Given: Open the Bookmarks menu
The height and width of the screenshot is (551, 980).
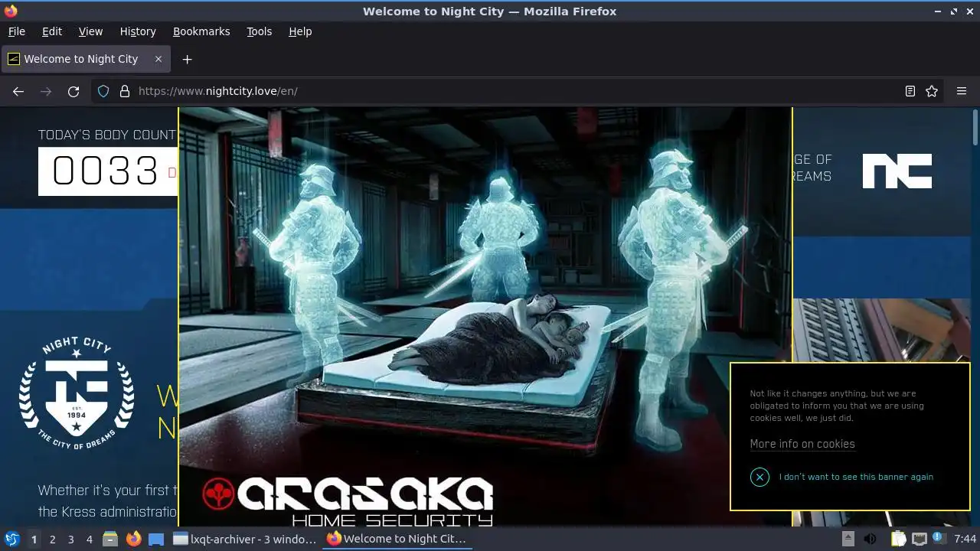Looking at the screenshot, I should pyautogui.click(x=201, y=31).
